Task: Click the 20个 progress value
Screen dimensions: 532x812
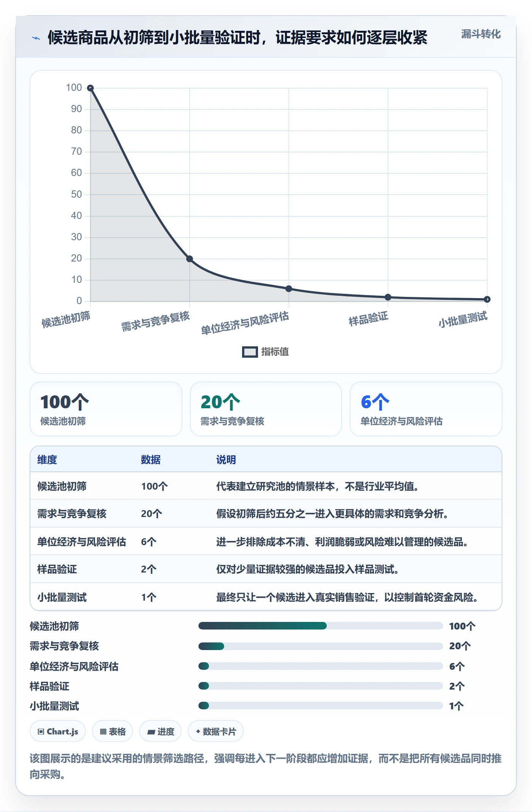Action: pos(460,646)
